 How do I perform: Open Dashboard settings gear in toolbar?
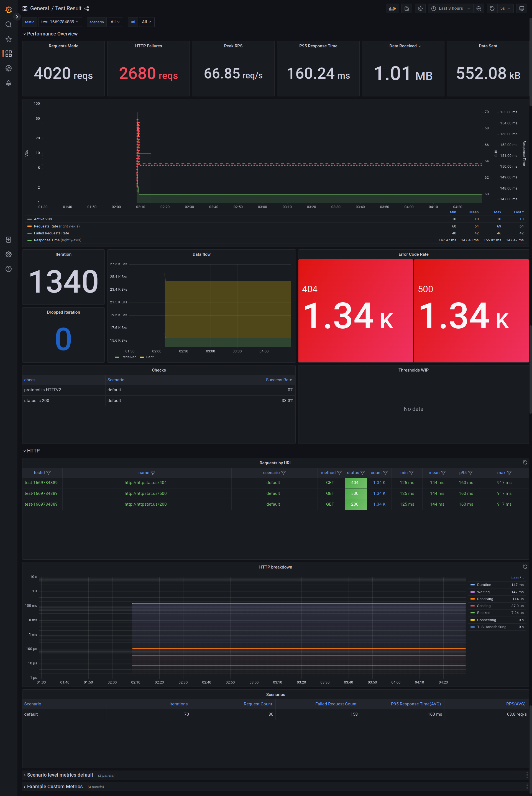point(420,9)
